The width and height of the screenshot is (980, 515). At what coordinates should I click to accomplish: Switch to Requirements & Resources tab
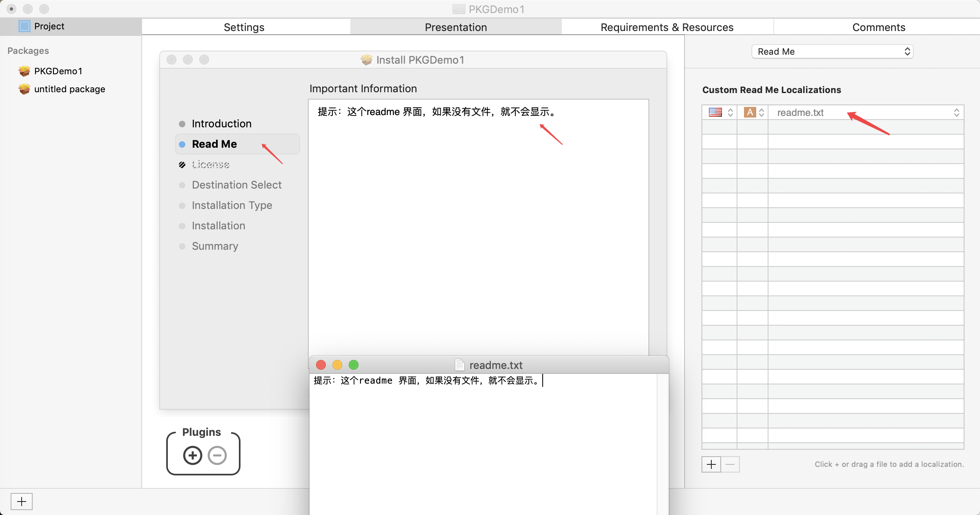[x=666, y=27]
